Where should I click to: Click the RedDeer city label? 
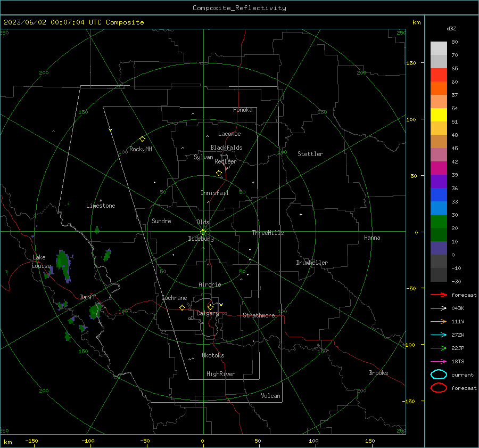(226, 161)
